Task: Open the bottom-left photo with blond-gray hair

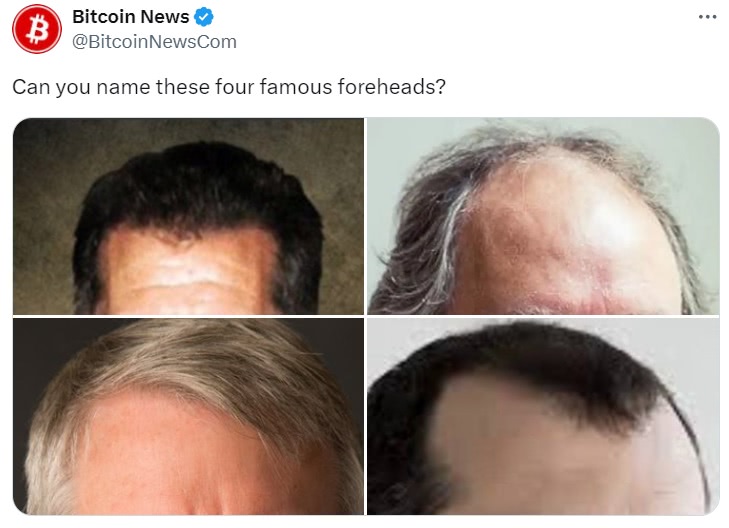Action: tap(188, 416)
